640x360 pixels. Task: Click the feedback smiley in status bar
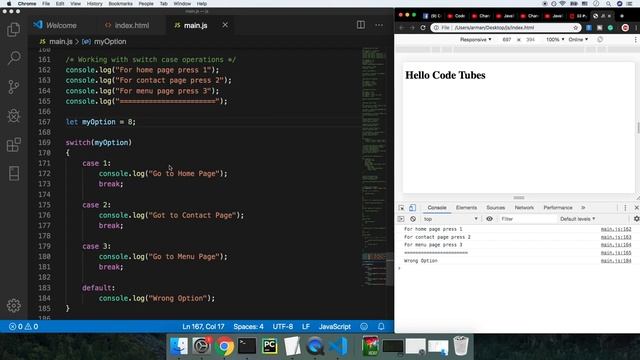pos(364,327)
